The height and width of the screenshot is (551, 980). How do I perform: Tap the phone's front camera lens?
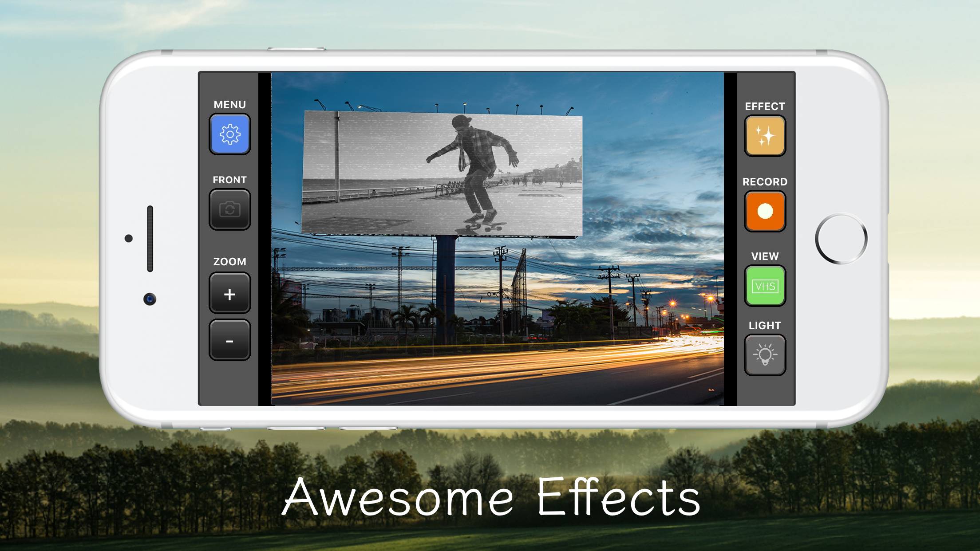(x=150, y=299)
